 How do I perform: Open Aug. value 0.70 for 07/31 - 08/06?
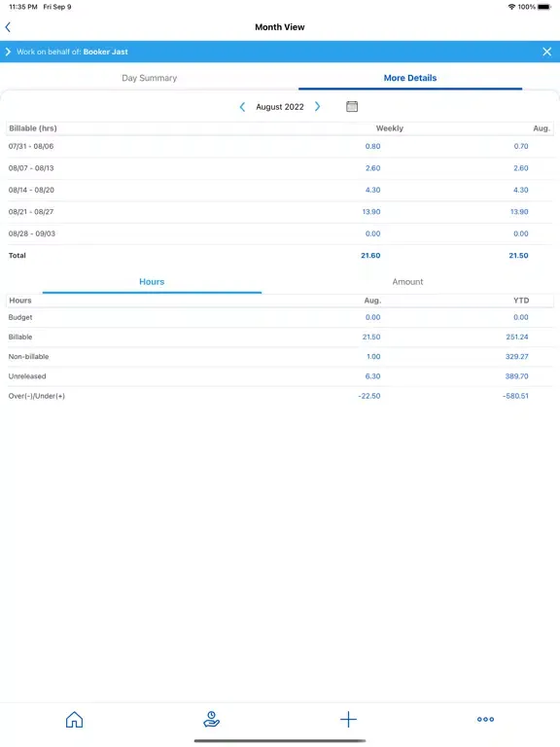[x=521, y=146]
